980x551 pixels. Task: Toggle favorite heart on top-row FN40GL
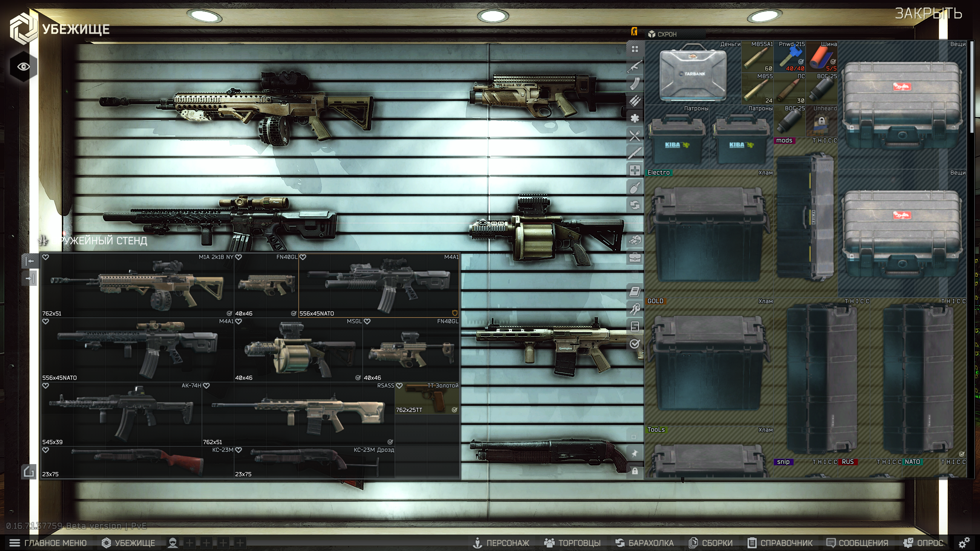point(238,257)
